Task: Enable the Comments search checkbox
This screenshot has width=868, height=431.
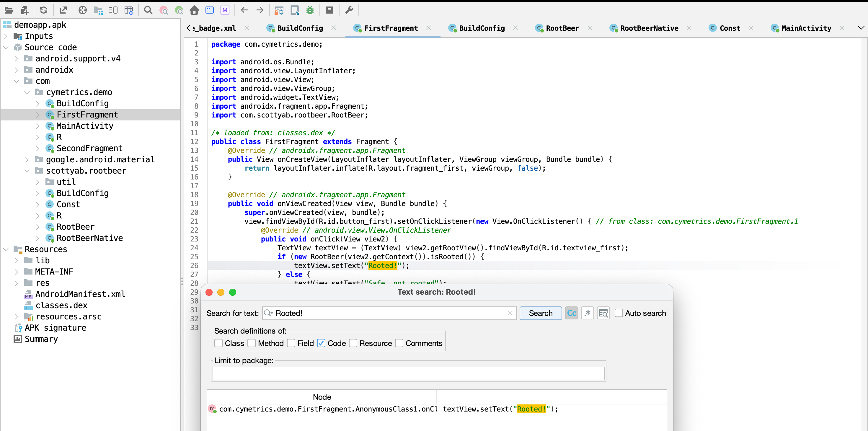Action: coord(399,343)
